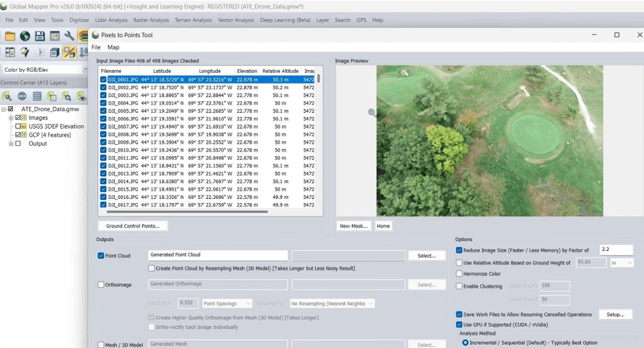The height and width of the screenshot is (348, 644).
Task: Uncheck DJI_0005.JPG in the image list
Action: 103,111
